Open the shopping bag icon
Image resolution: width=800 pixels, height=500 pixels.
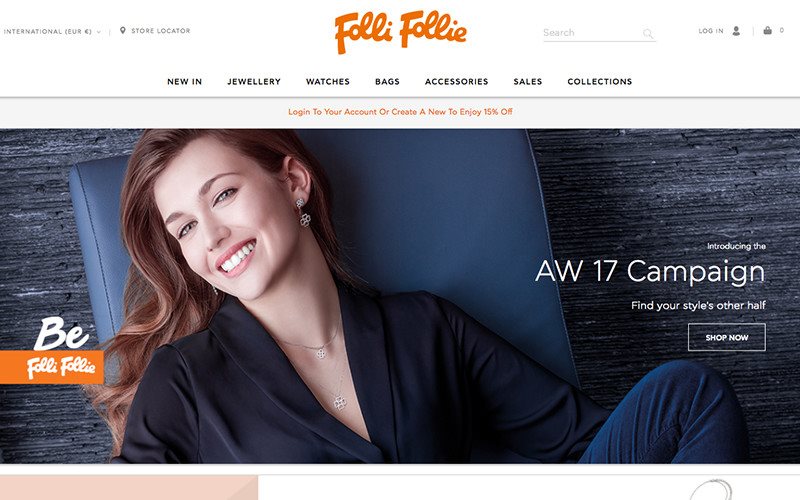pyautogui.click(x=767, y=31)
